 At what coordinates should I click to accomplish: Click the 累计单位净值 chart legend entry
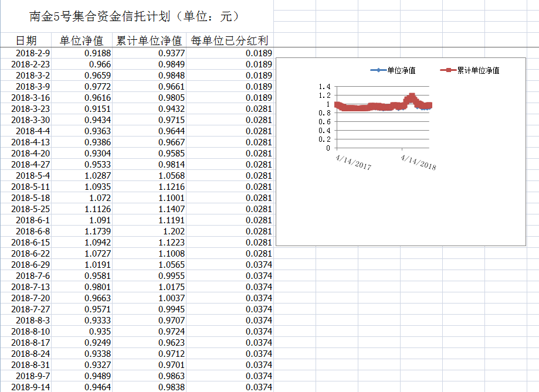click(470, 70)
